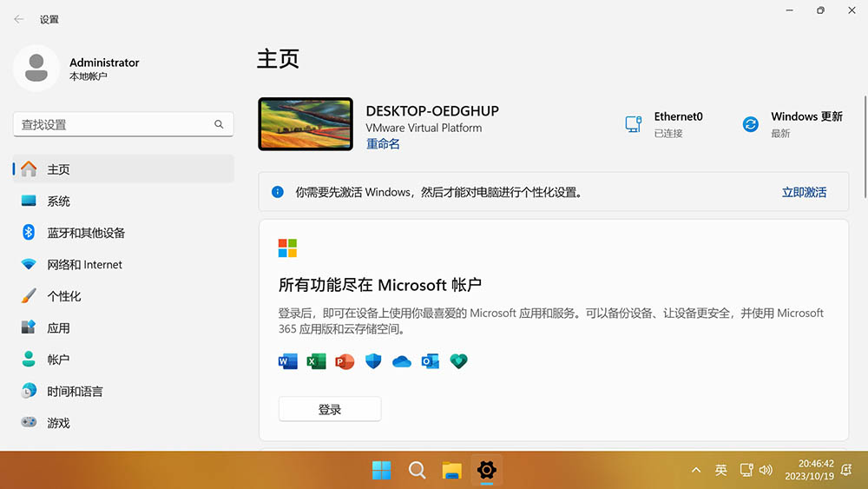Click the 立即激活 link
The image size is (868, 489).
click(x=804, y=192)
